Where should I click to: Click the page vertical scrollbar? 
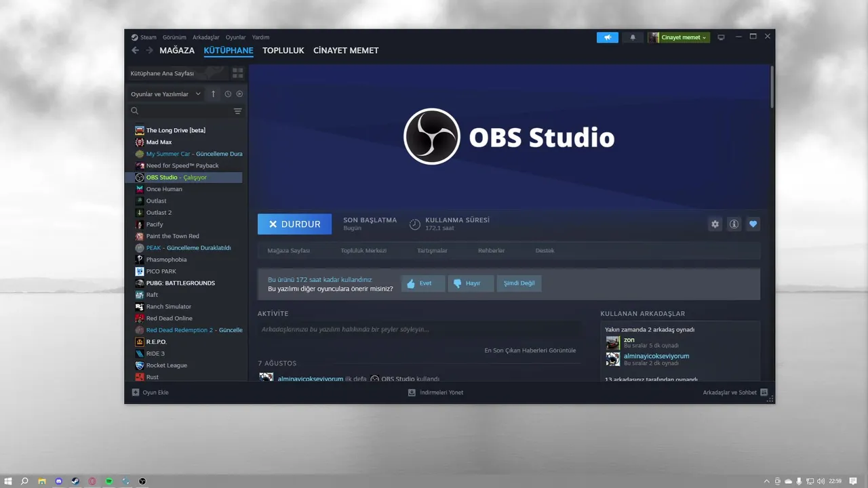click(772, 86)
